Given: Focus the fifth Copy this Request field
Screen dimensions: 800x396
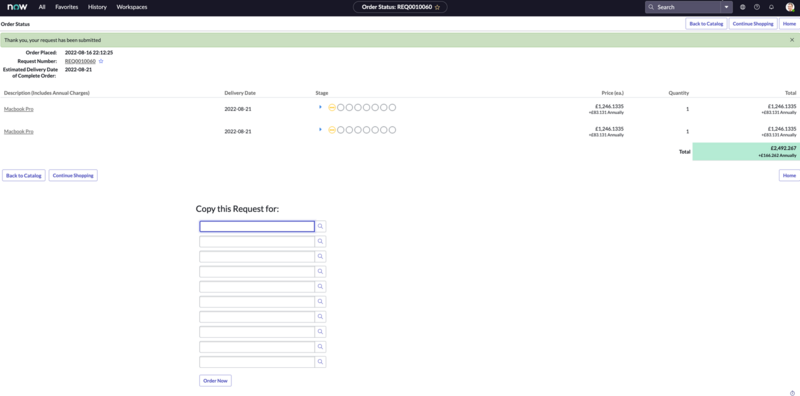Looking at the screenshot, I should click(257, 287).
